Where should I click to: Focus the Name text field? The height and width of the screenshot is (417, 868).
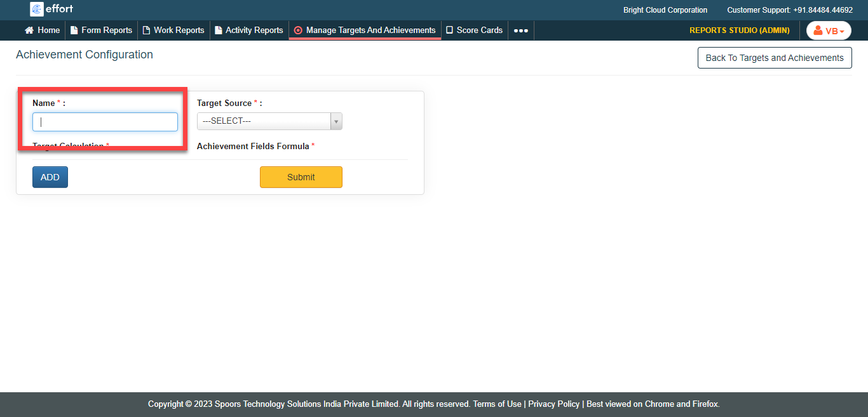pyautogui.click(x=105, y=122)
